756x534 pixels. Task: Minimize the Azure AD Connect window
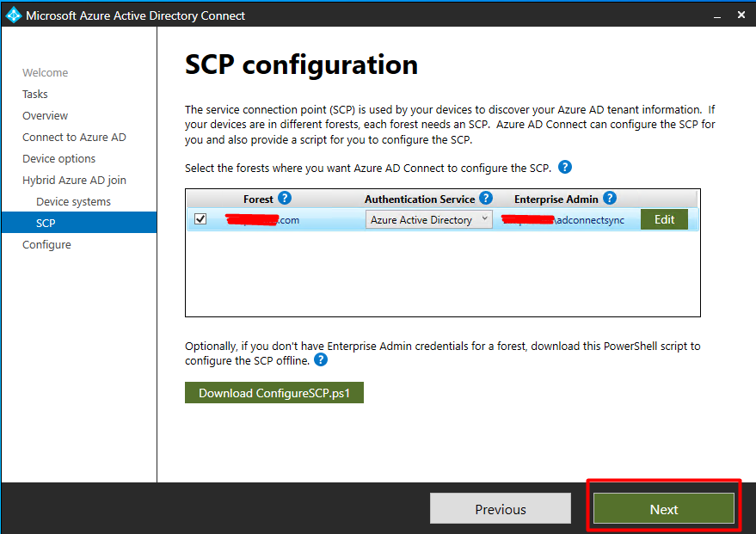pos(717,15)
